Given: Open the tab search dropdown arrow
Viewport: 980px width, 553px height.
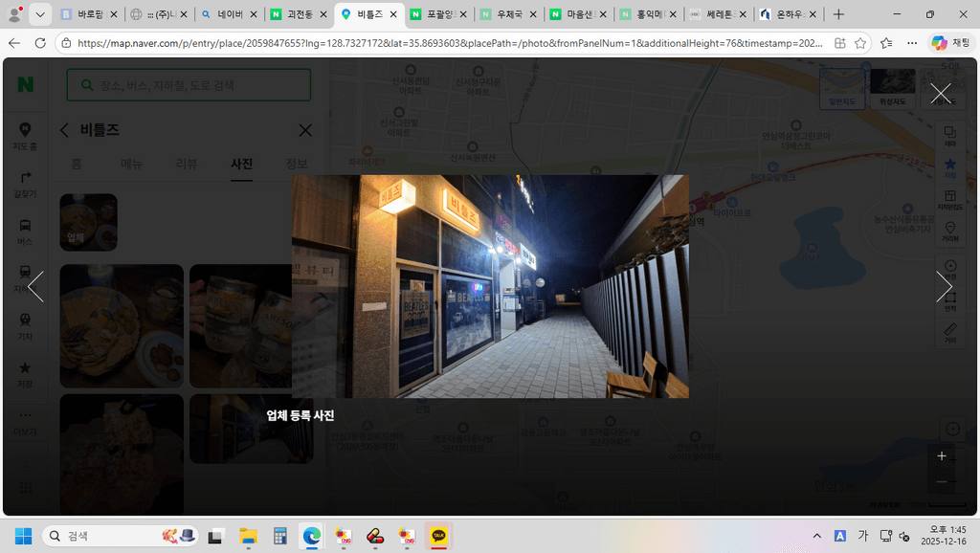Looking at the screenshot, I should coord(40,13).
